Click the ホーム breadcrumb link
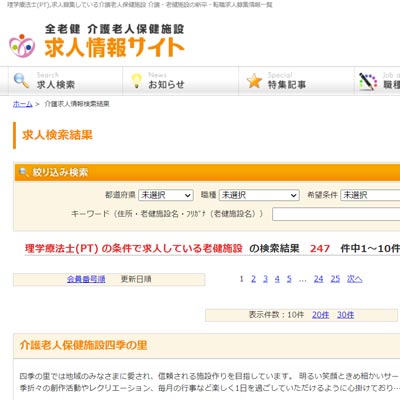Image resolution: width=400 pixels, height=400 pixels. (23, 104)
